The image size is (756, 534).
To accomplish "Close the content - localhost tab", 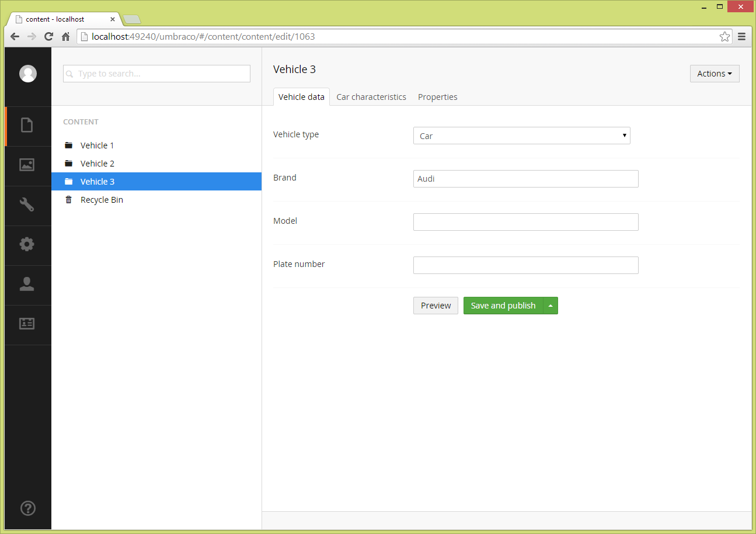I will coord(113,19).
